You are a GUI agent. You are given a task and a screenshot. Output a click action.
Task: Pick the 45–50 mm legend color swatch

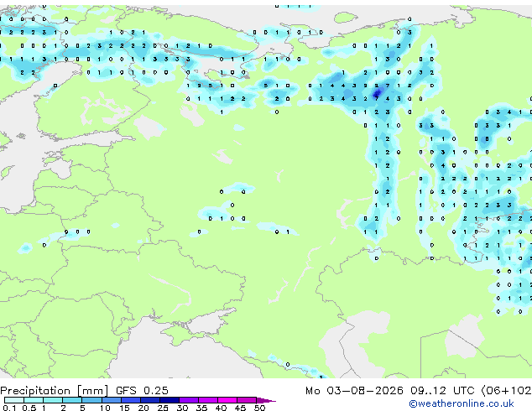pyautogui.click(x=247, y=400)
